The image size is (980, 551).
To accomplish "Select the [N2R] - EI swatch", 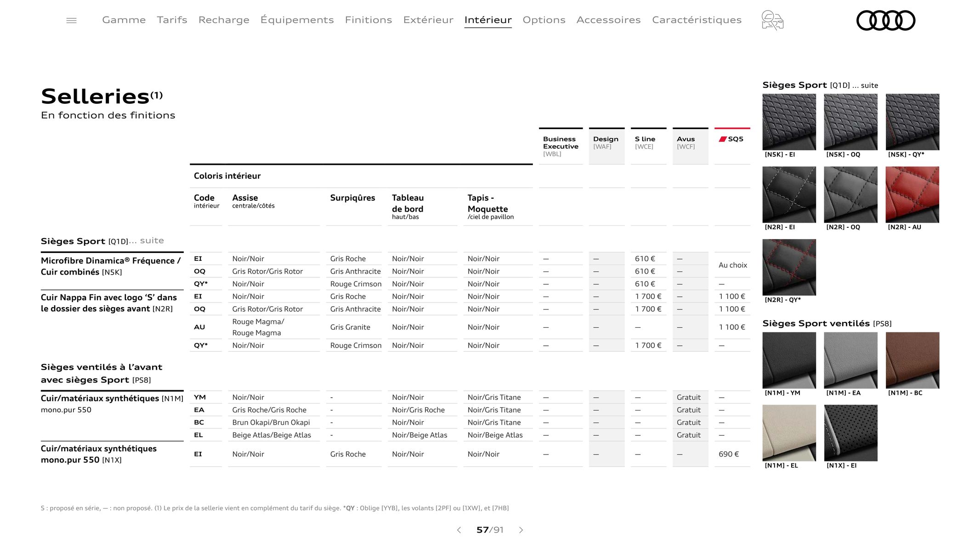I will click(x=789, y=194).
